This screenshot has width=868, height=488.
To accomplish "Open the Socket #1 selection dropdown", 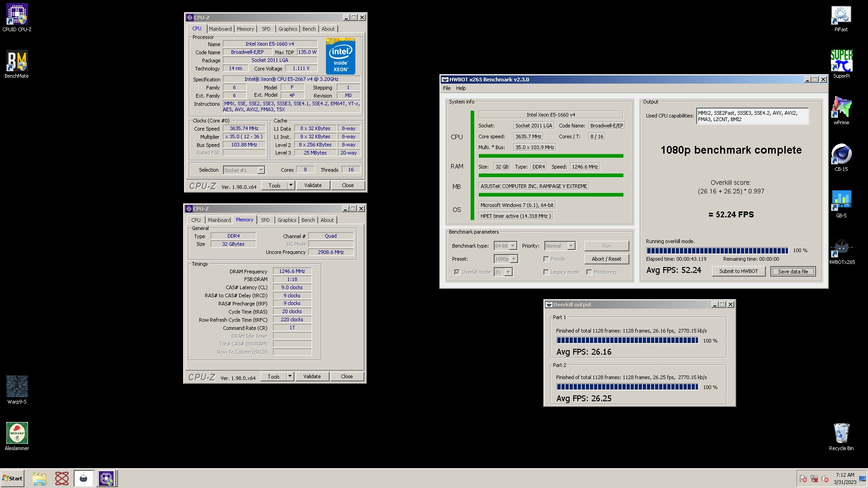I will click(x=261, y=170).
